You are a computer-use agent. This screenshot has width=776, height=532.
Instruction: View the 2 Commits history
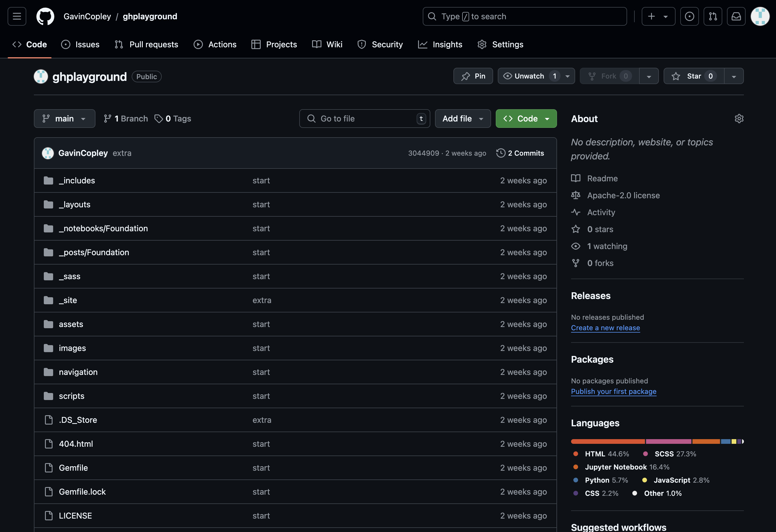pos(520,153)
